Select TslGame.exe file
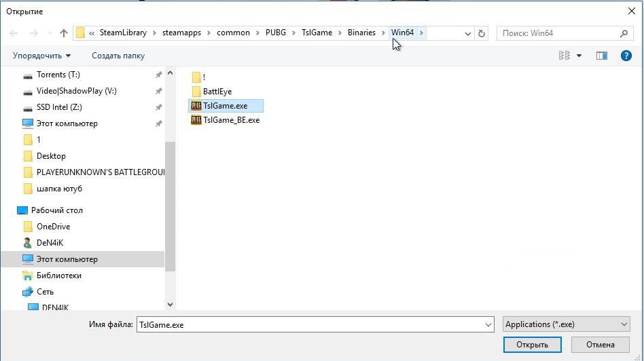Viewport: 644px width, 361px height. [x=226, y=106]
